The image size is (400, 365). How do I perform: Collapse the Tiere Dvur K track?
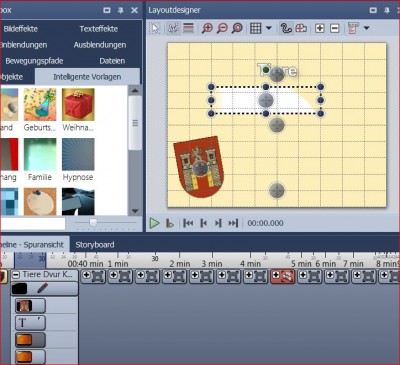[16, 275]
